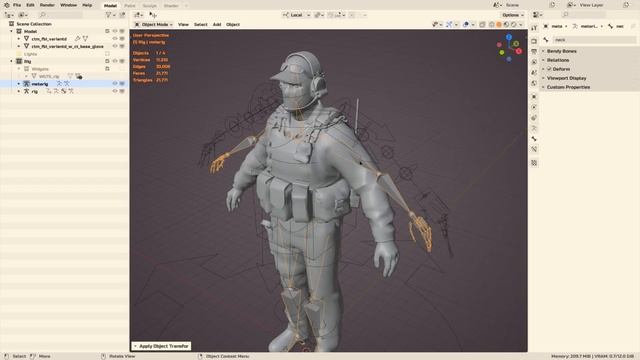
Task: Switch to the Model workspace tab
Action: pos(110,6)
